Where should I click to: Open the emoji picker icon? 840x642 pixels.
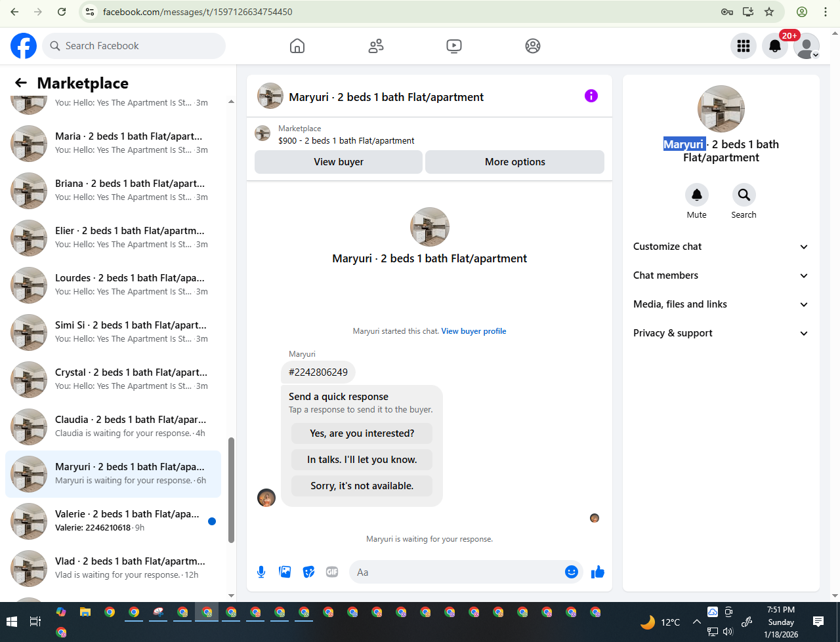pyautogui.click(x=572, y=572)
